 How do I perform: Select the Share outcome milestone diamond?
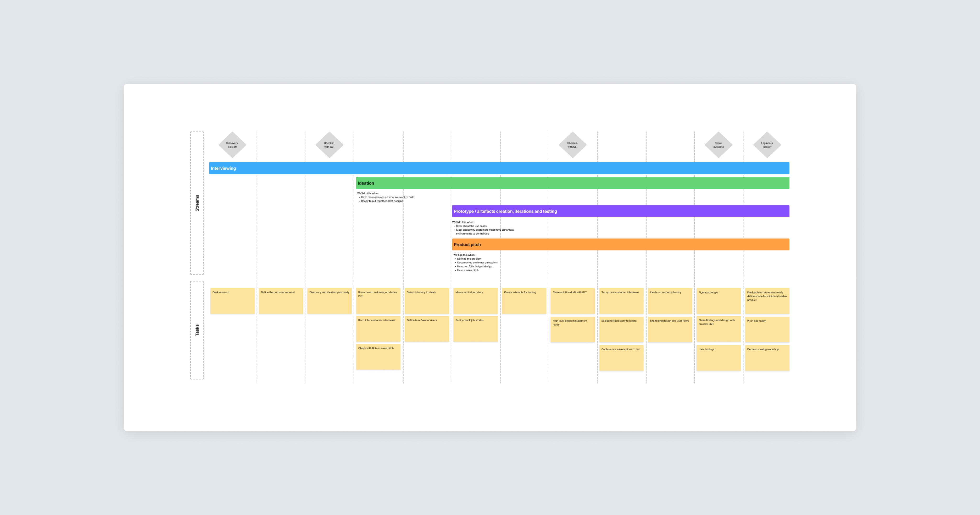coord(718,145)
